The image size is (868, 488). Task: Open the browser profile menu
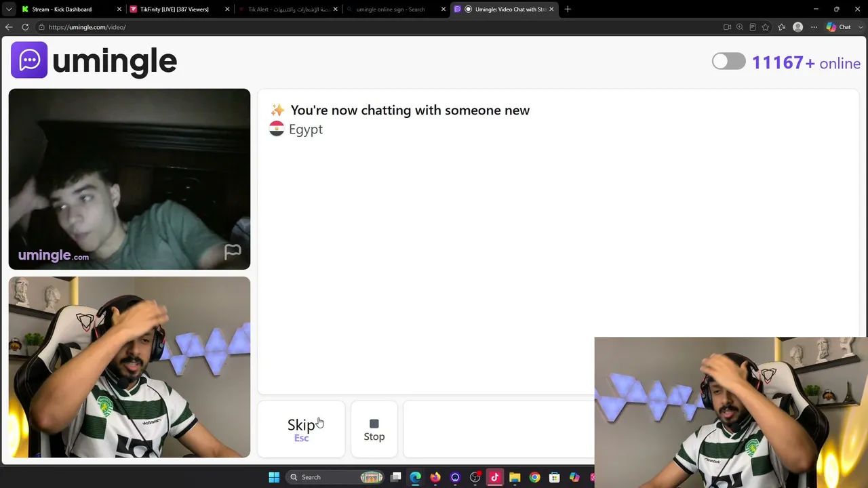798,27
